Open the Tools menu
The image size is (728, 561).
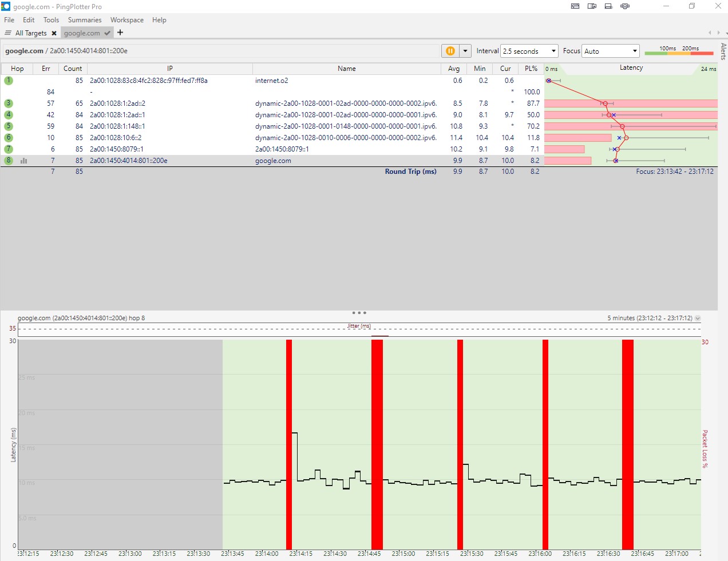(51, 20)
